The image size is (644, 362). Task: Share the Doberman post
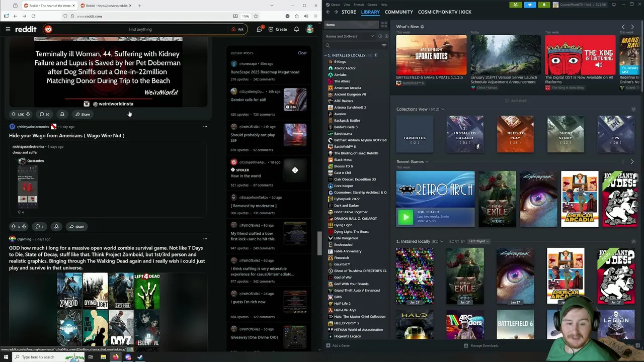(83, 114)
